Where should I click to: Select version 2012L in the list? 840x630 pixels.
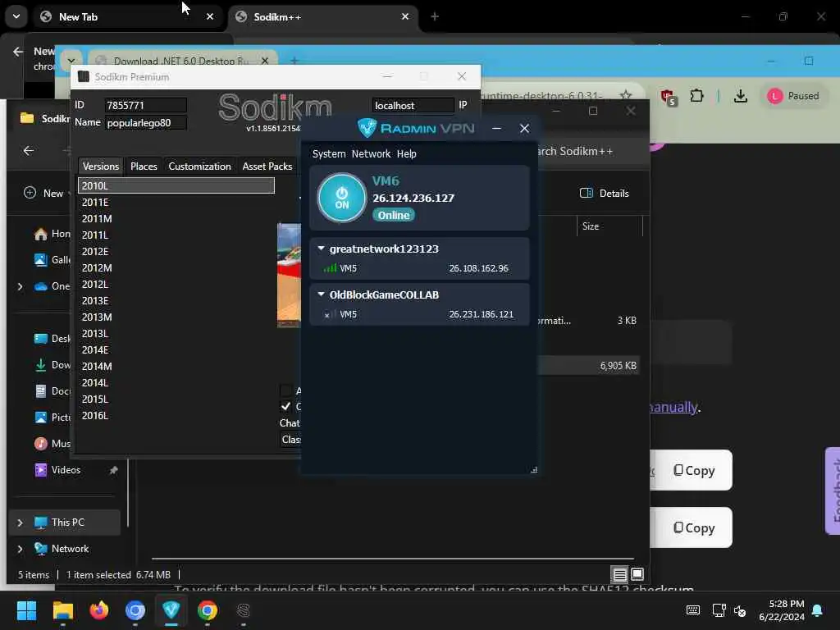(176, 284)
